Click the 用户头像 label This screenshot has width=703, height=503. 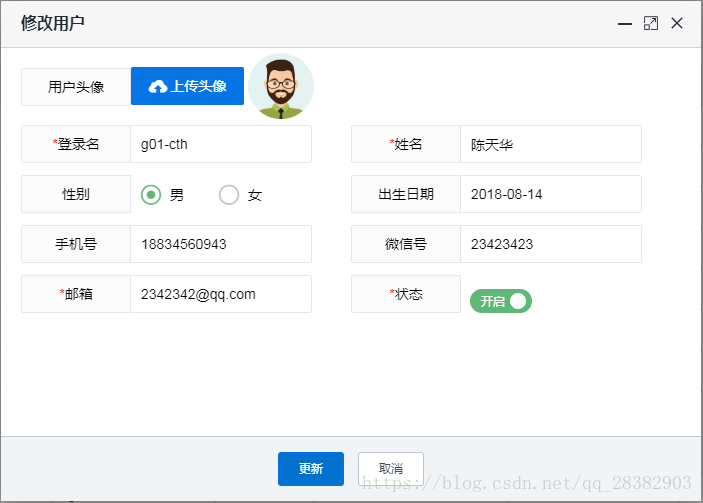coord(76,87)
